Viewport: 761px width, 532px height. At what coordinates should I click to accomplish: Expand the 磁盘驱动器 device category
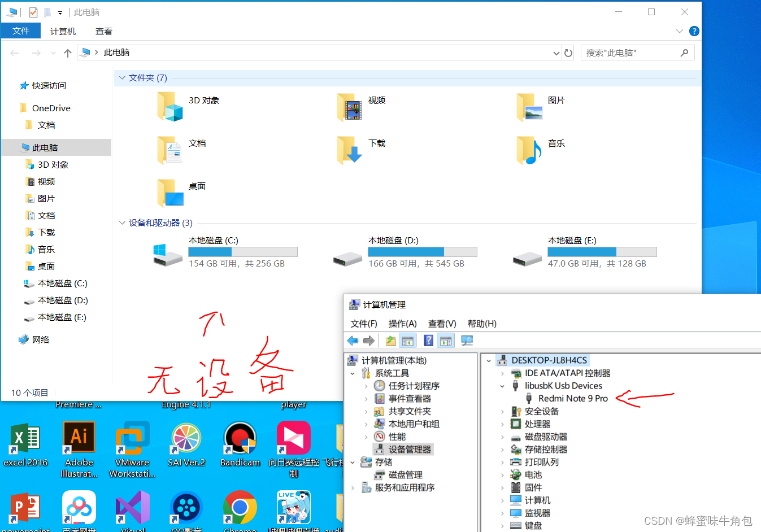tap(502, 437)
